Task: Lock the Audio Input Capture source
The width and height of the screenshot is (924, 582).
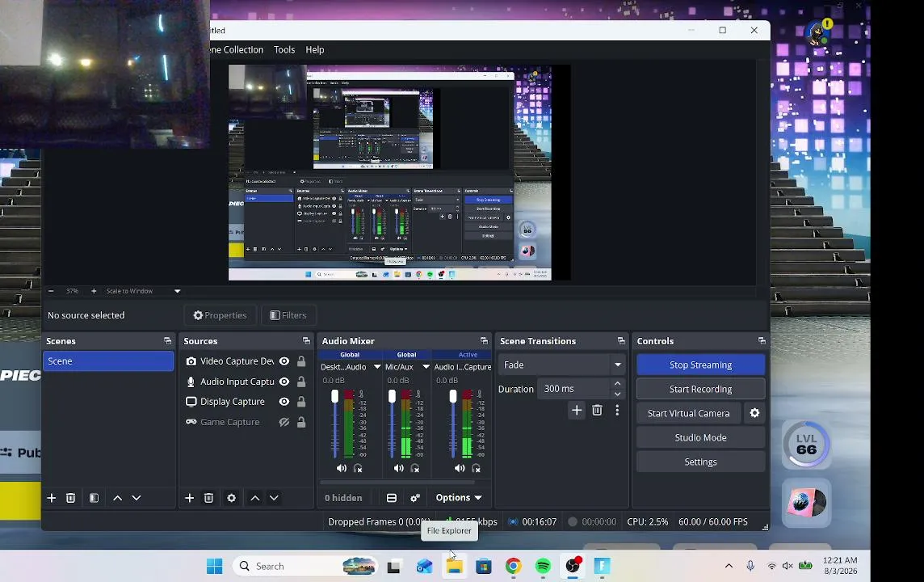Action: pos(301,382)
